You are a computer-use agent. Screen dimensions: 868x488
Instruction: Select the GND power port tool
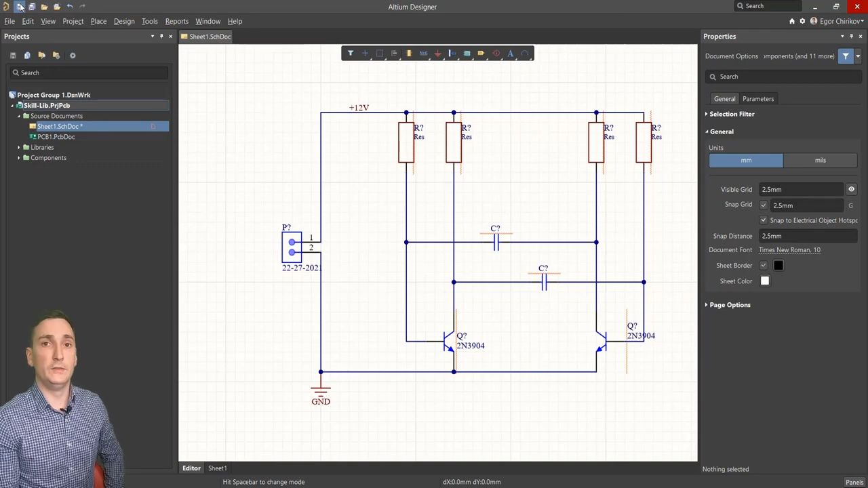pyautogui.click(x=437, y=54)
